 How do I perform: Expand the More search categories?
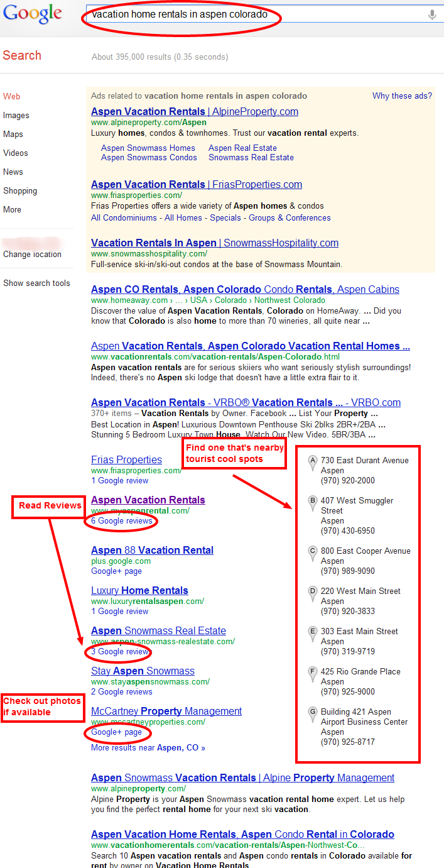(12, 209)
